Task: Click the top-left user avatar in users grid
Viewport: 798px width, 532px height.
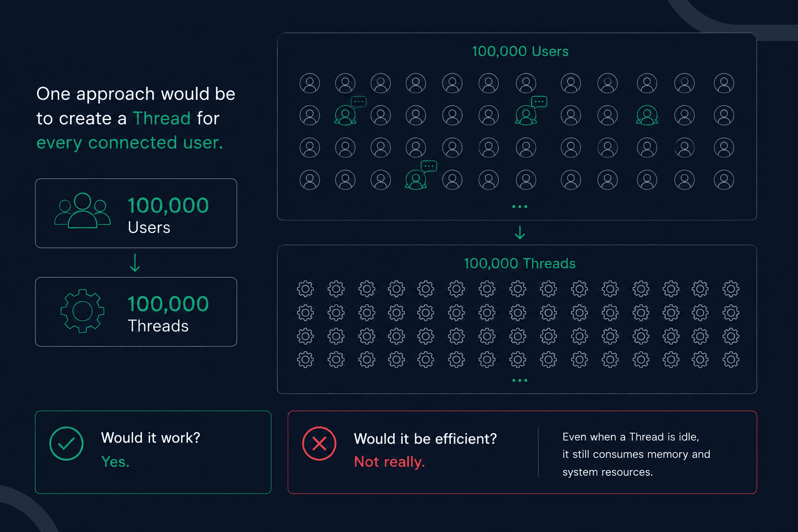Action: 310,83
